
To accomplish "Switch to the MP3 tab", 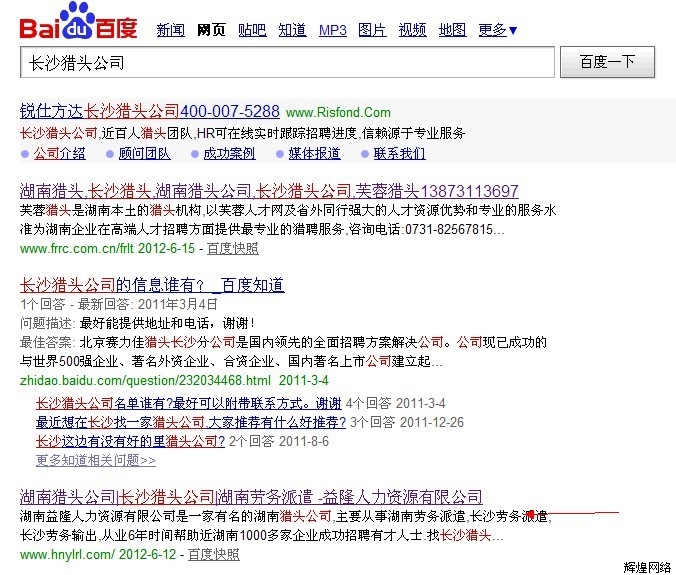I will click(x=333, y=30).
